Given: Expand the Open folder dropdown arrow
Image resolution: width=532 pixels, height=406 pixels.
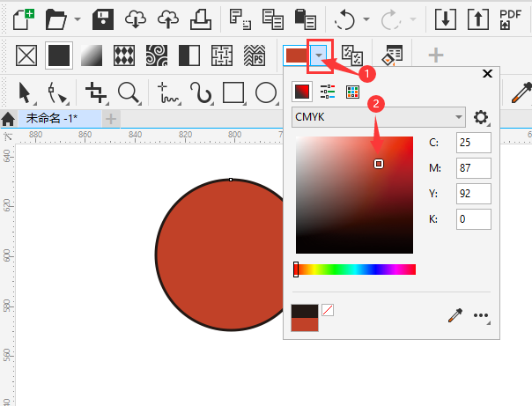Looking at the screenshot, I should [78, 18].
